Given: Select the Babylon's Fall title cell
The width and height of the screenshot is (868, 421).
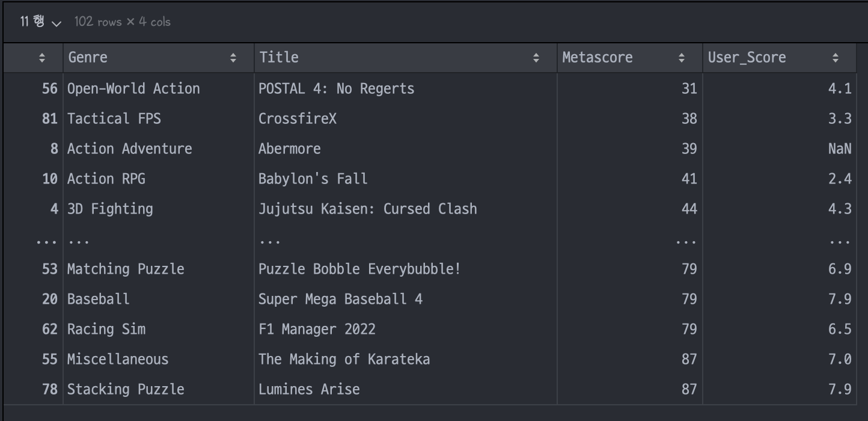Looking at the screenshot, I should (x=406, y=179).
